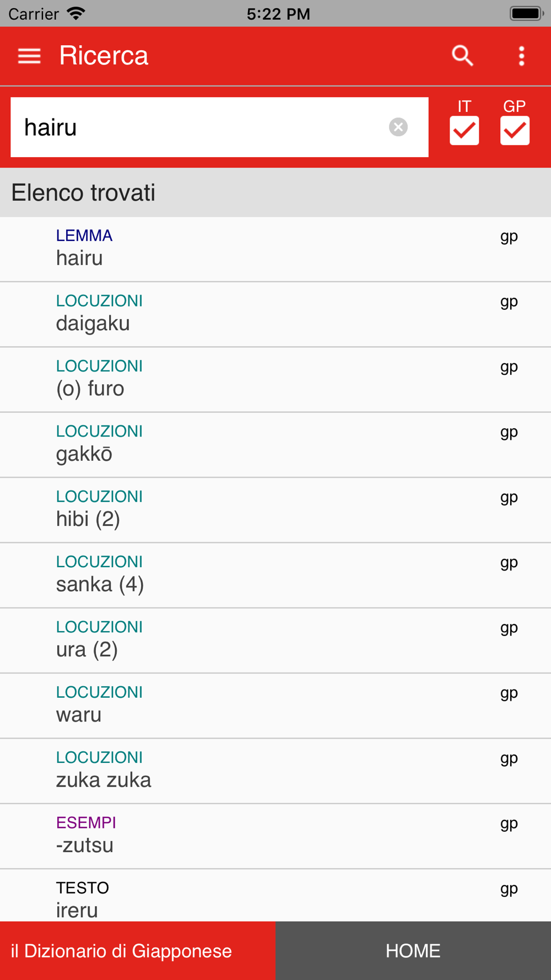551x980 pixels.
Task: Open the hibi (2) result
Action: click(275, 510)
